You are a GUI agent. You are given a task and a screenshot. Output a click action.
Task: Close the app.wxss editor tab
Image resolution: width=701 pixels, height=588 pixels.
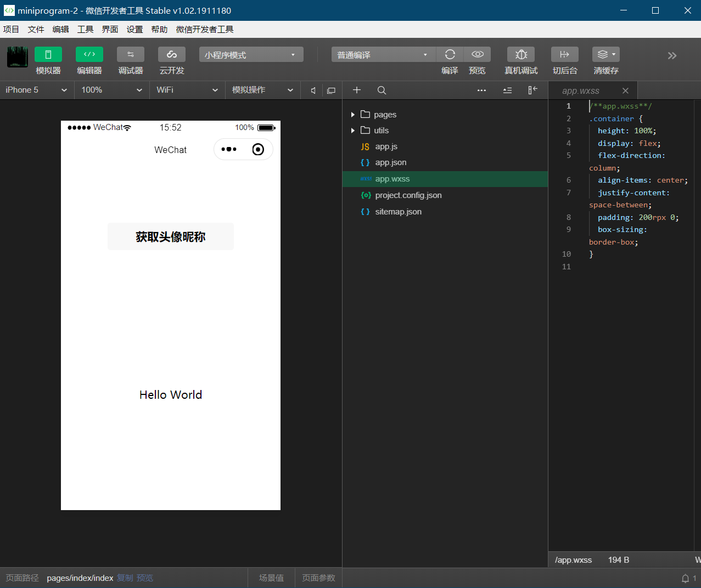[625, 91]
